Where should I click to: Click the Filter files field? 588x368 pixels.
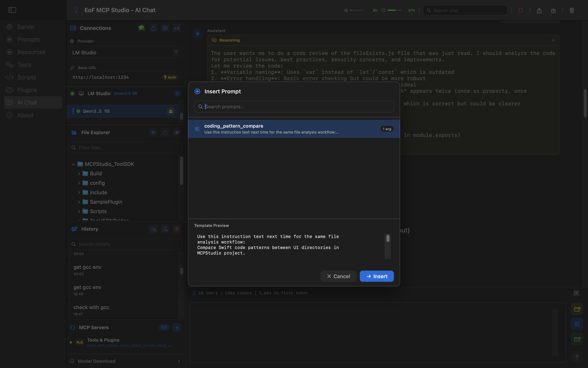(125, 148)
